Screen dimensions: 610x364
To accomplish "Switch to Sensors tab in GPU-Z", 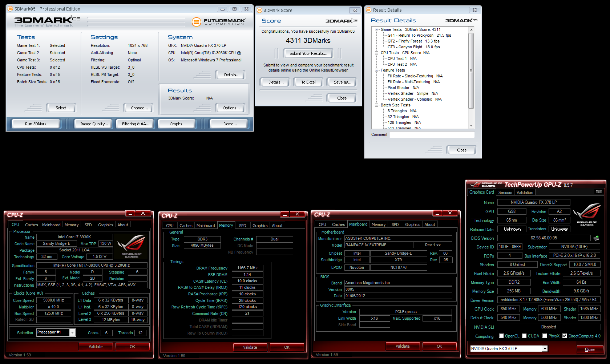I will pos(505,193).
